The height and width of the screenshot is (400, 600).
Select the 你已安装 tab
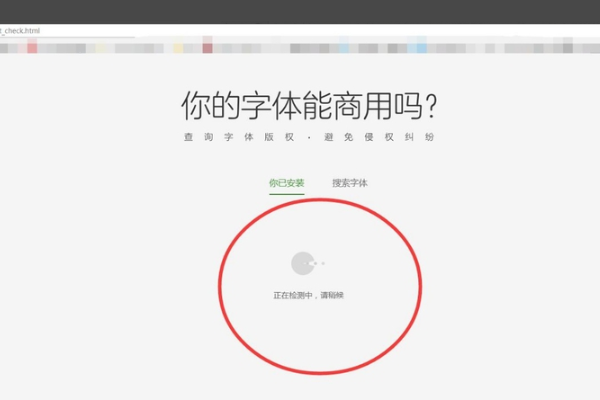pos(287,183)
